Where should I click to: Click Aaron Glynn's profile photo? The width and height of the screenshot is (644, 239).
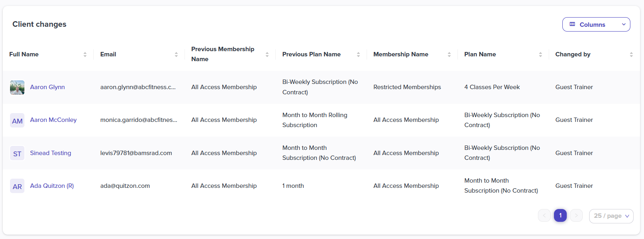coord(17,87)
